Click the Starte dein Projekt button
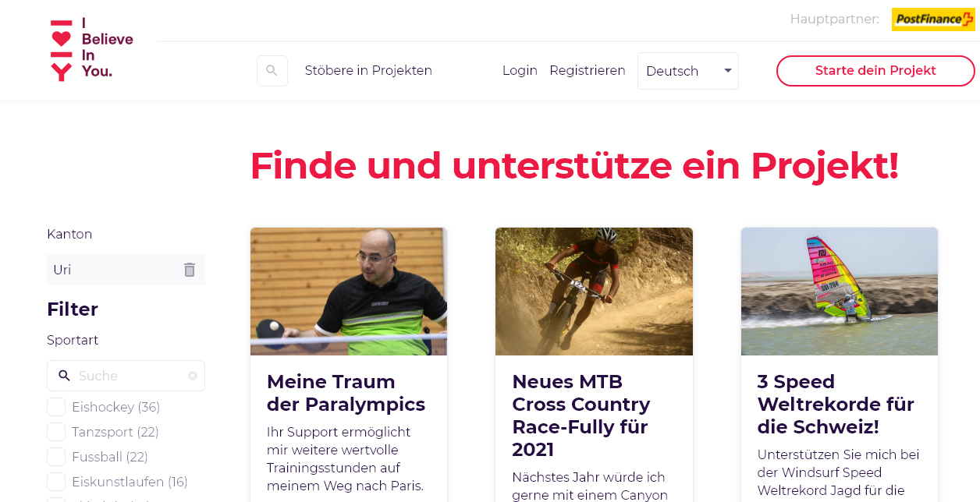Screen dimensions: 980x502 [875, 71]
